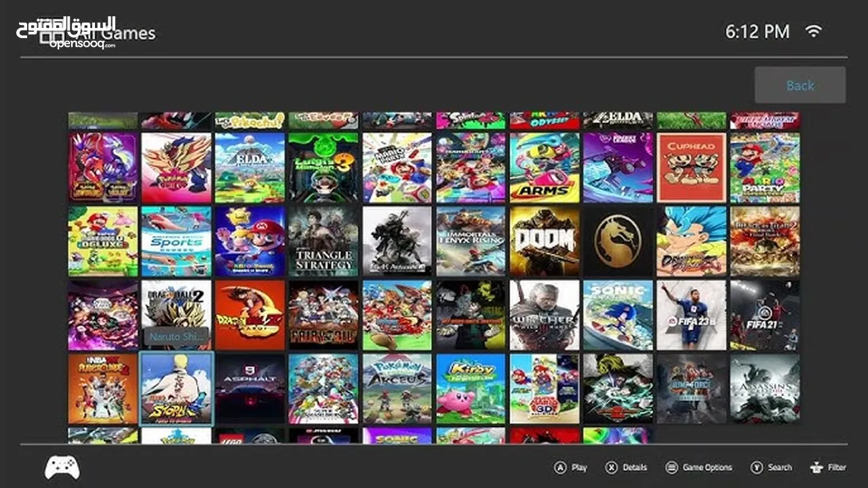
Task: Select the Dragon Ball FighterZ tile
Action: [x=691, y=241]
